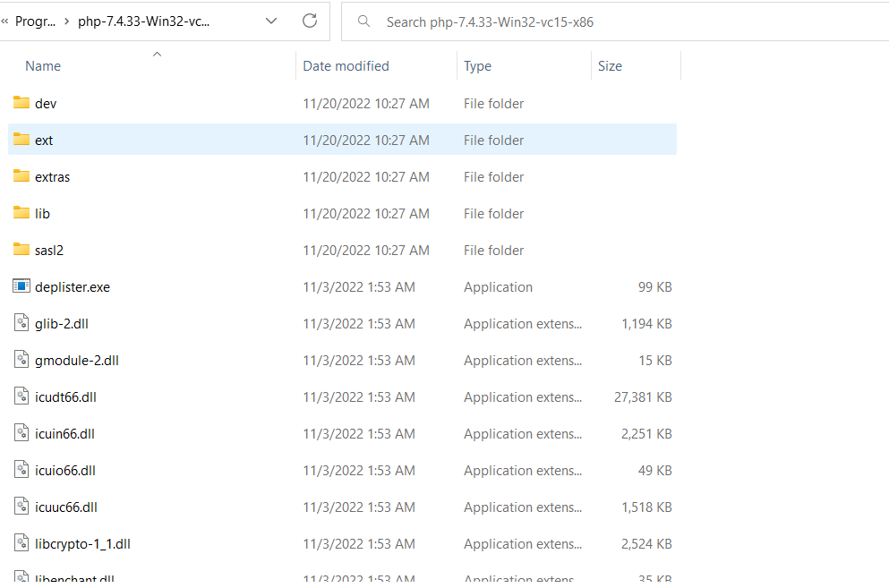The image size is (889, 588).
Task: Sort by the Date modified column
Action: pos(346,65)
